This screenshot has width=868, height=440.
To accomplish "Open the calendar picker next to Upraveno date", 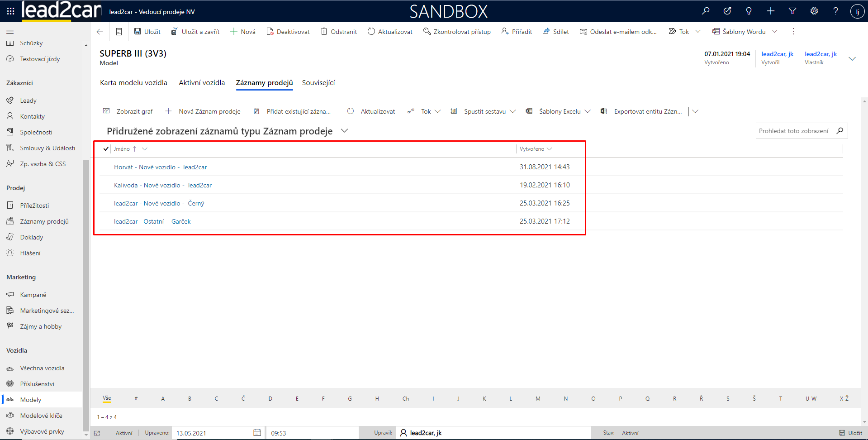I will point(257,433).
